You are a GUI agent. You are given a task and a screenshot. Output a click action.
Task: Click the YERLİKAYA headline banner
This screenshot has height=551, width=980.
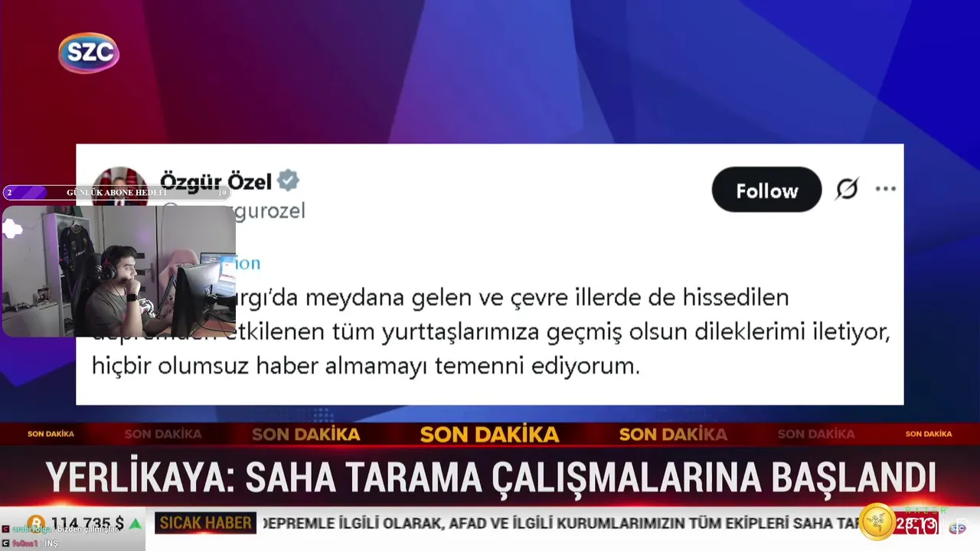click(490, 478)
